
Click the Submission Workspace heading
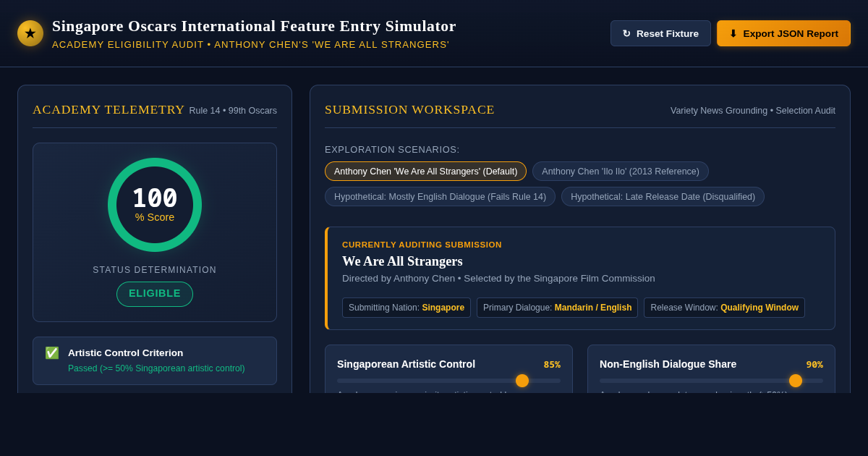[409, 110]
